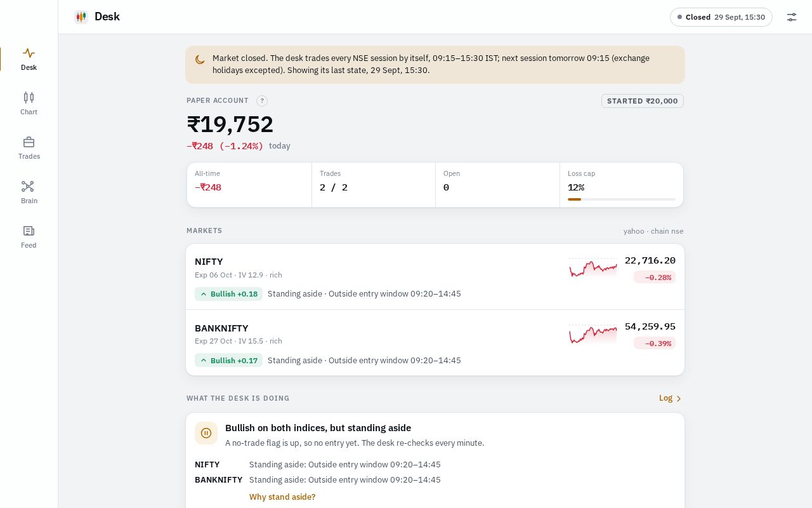This screenshot has height=508, width=812.
Task: Open the settings sliders icon
Action: (792, 17)
